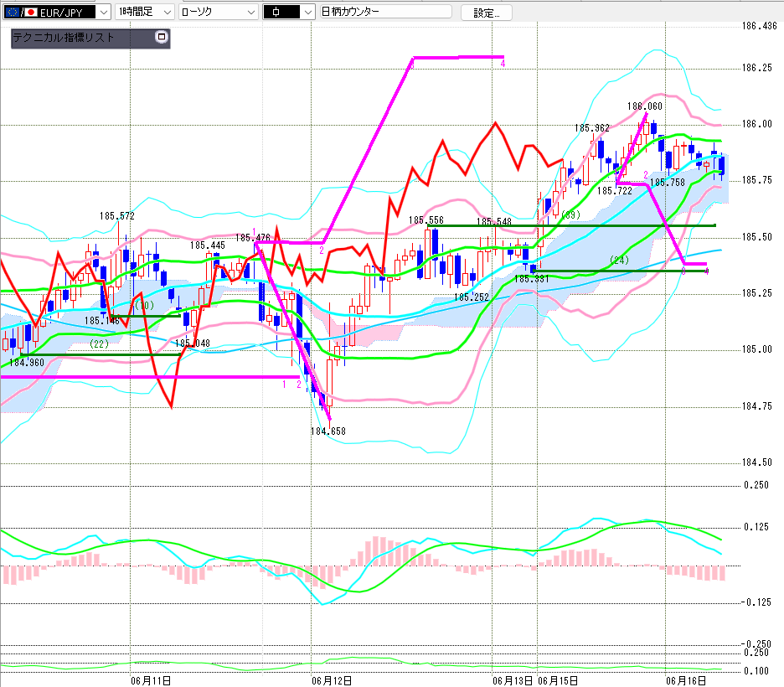
Task: Click the 06月15日 date label
Action: pyautogui.click(x=558, y=680)
